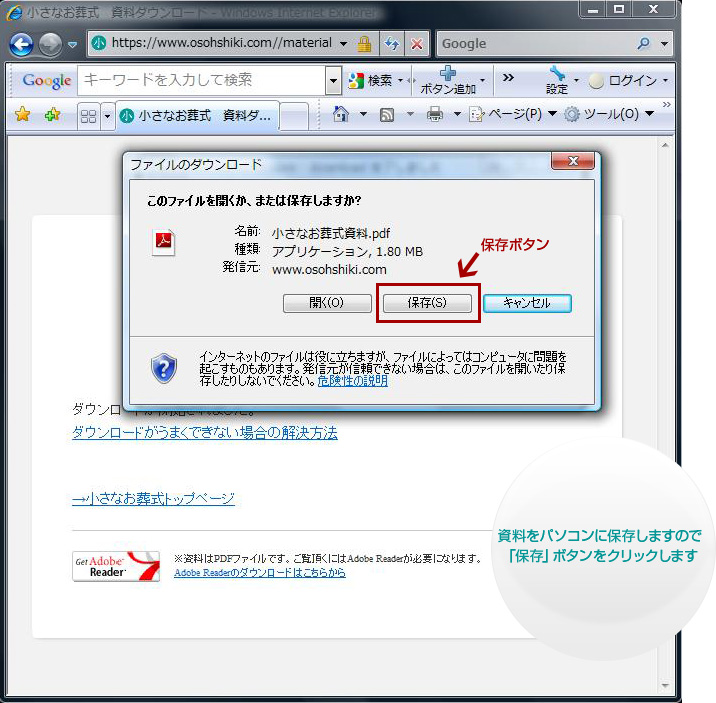Maximize the Internet Explorer window
Image resolution: width=716 pixels, height=703 pixels.
619,10
